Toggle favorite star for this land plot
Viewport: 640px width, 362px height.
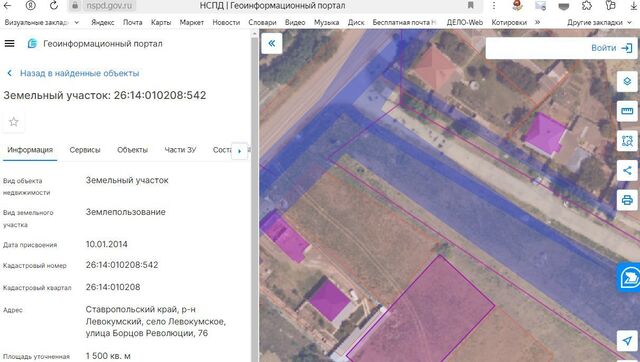(x=13, y=122)
